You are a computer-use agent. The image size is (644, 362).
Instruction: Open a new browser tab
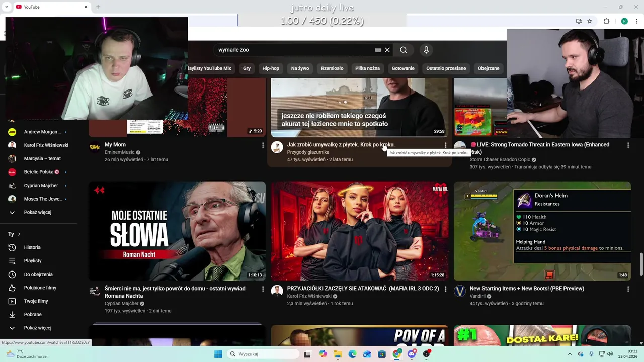point(98,7)
